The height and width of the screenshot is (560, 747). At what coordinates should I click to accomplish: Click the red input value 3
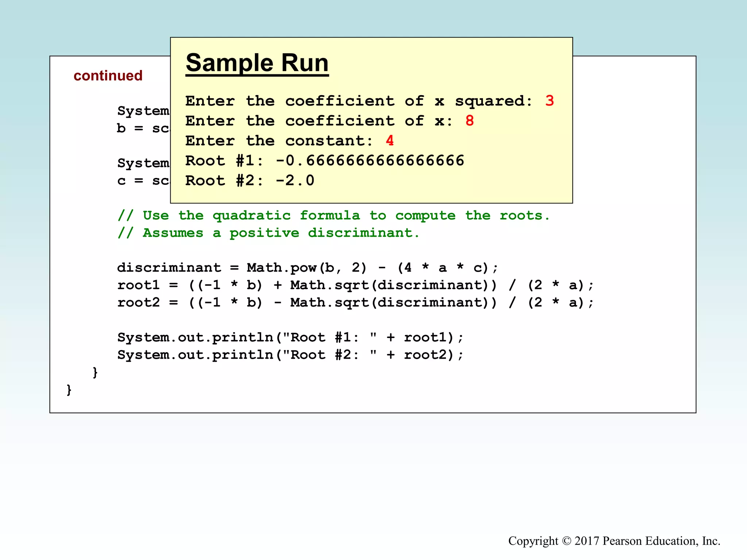(x=550, y=101)
